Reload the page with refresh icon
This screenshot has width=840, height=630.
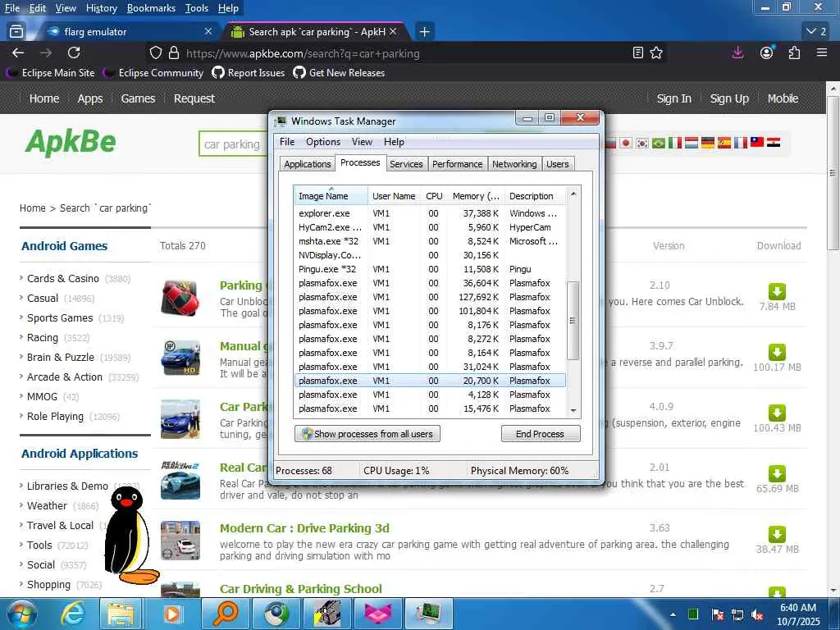click(x=74, y=52)
